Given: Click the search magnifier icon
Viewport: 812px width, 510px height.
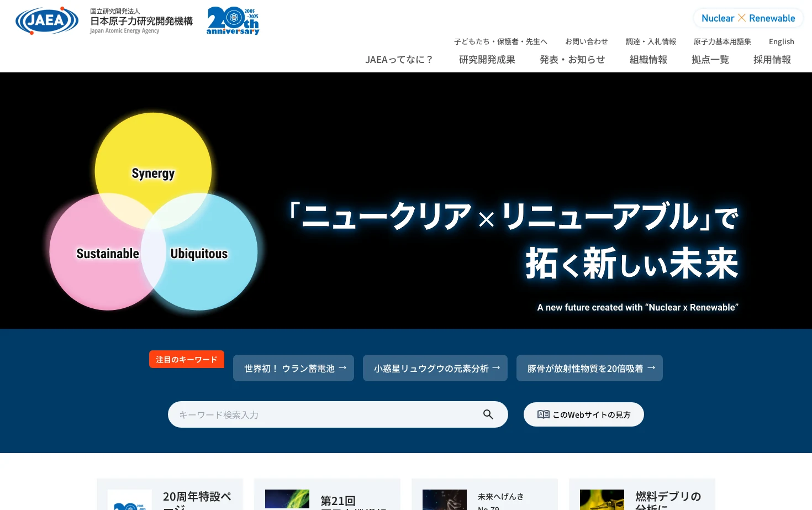Looking at the screenshot, I should (x=488, y=414).
